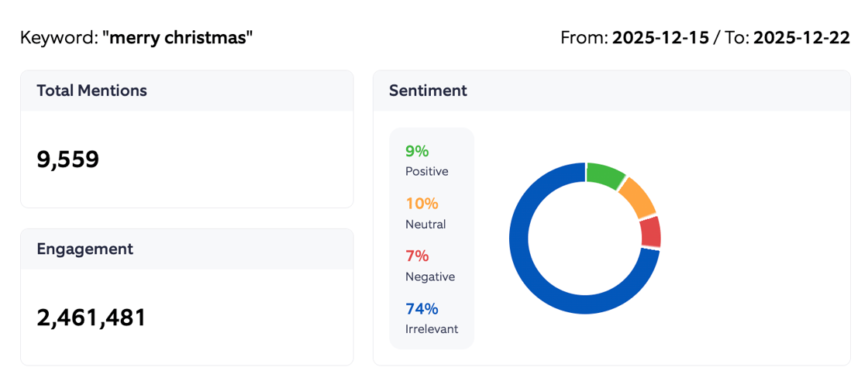Select the To date 2025-12-22
Viewport: 868px width, 381px height.
click(801, 38)
